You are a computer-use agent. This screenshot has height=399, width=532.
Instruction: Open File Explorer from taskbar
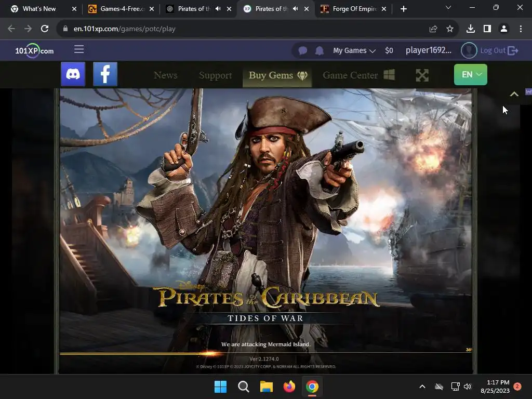[x=267, y=387]
